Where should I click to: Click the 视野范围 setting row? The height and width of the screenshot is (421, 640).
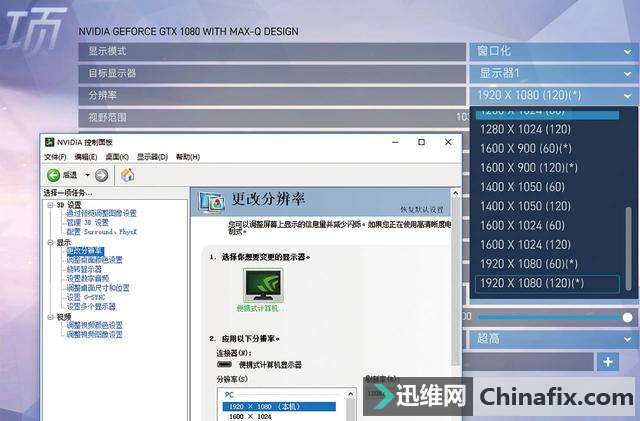[272, 118]
